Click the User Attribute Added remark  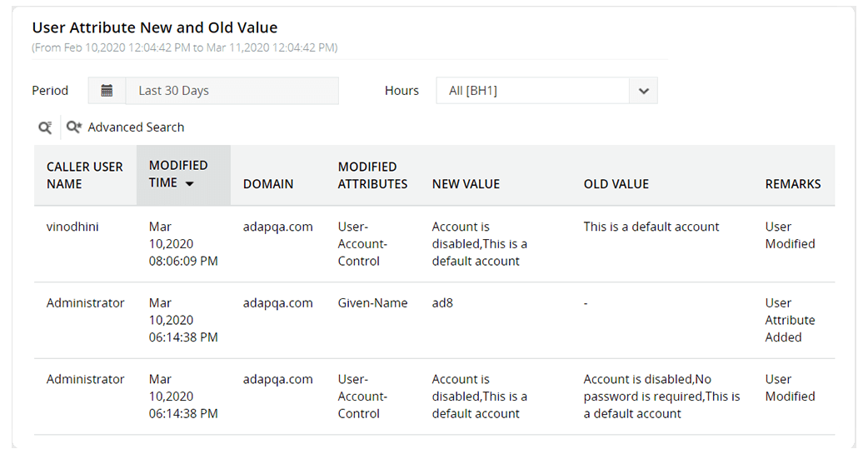pos(790,320)
